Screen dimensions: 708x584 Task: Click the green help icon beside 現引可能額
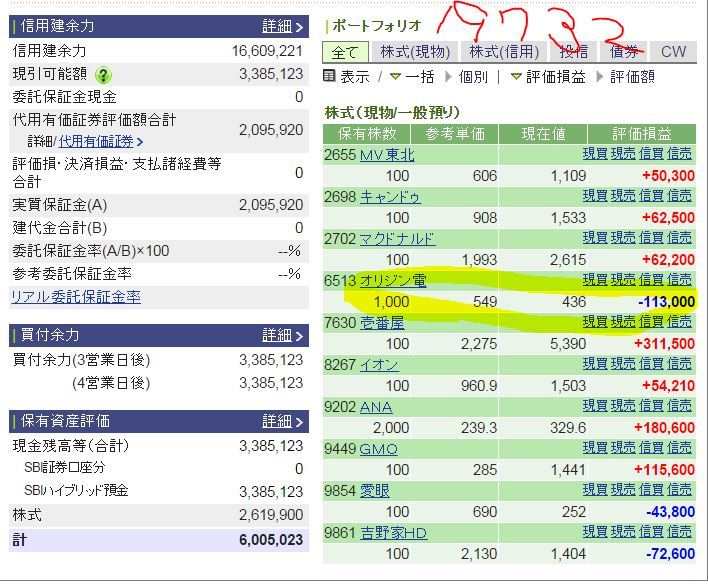(103, 75)
